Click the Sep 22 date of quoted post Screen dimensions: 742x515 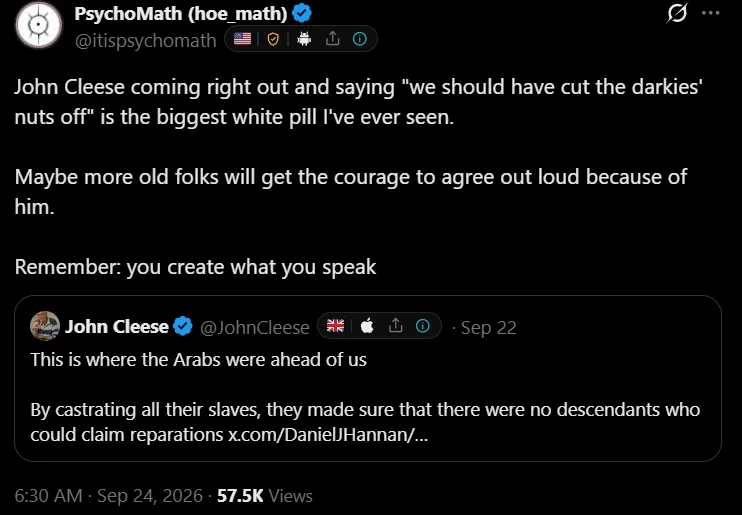[x=488, y=328]
